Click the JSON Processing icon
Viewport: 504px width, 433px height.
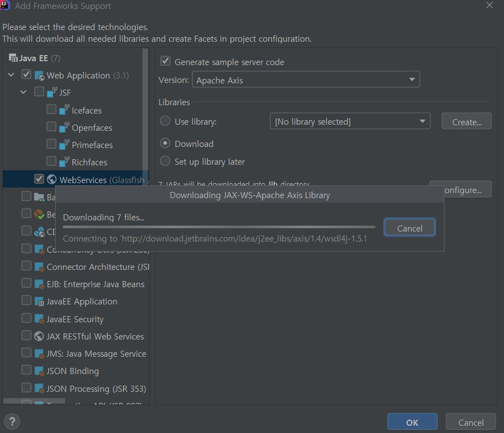pyautogui.click(x=39, y=388)
